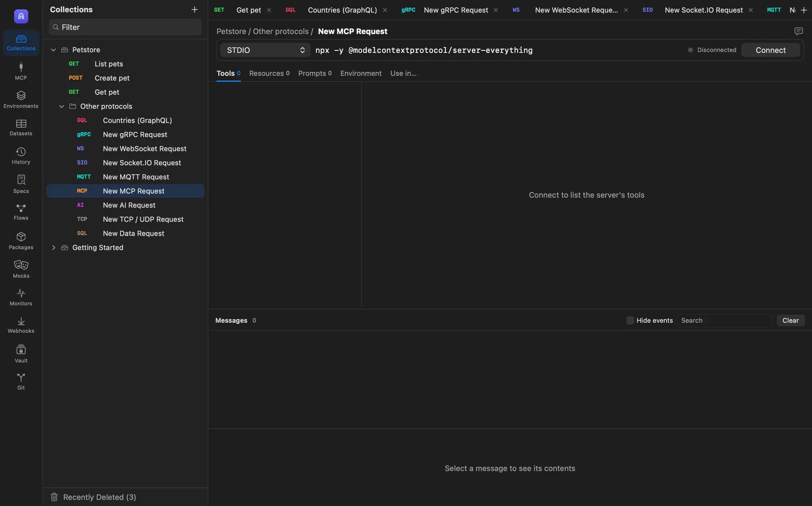This screenshot has width=812, height=506.
Task: Open the Git sidebar section
Action: (21, 382)
